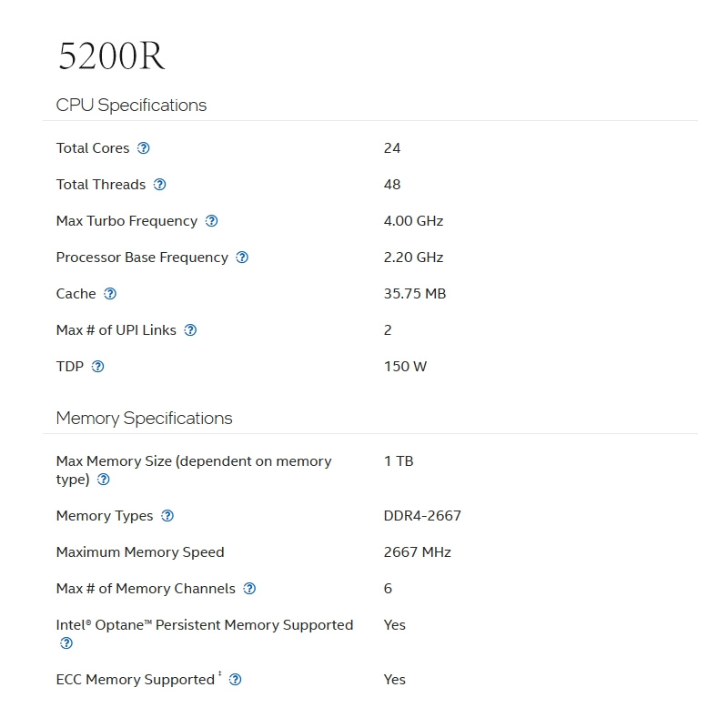Image resolution: width=728 pixels, height=728 pixels.
Task: Show info for Max # of Memory Channels
Action: pos(249,589)
